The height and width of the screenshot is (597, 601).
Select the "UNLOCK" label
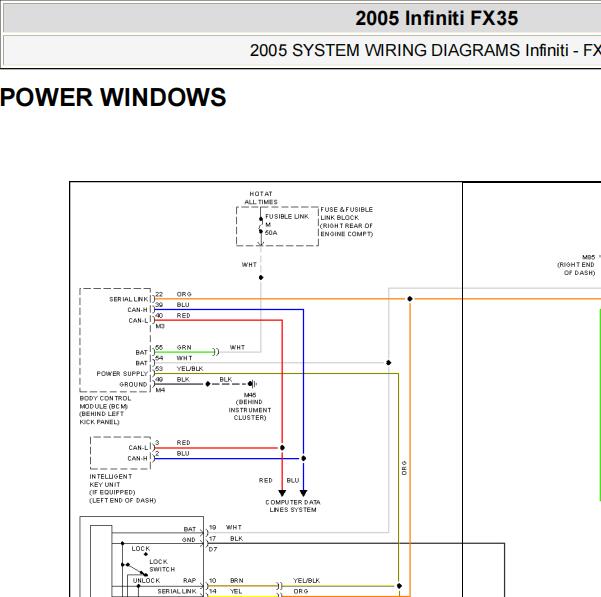(146, 581)
